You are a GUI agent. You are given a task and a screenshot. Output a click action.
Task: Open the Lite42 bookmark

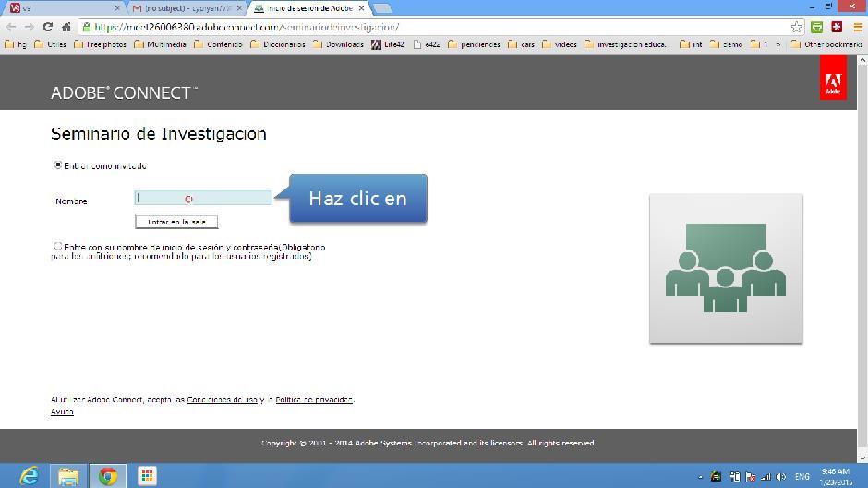pos(388,44)
